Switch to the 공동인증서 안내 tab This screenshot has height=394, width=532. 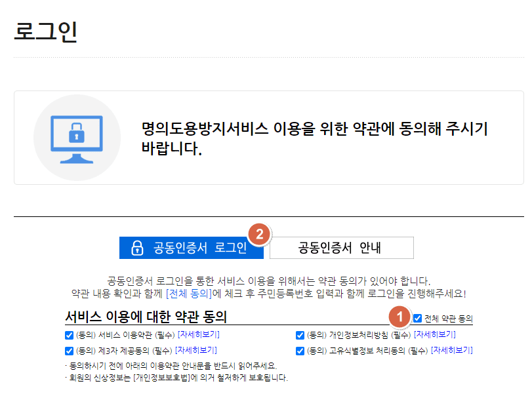coord(342,247)
